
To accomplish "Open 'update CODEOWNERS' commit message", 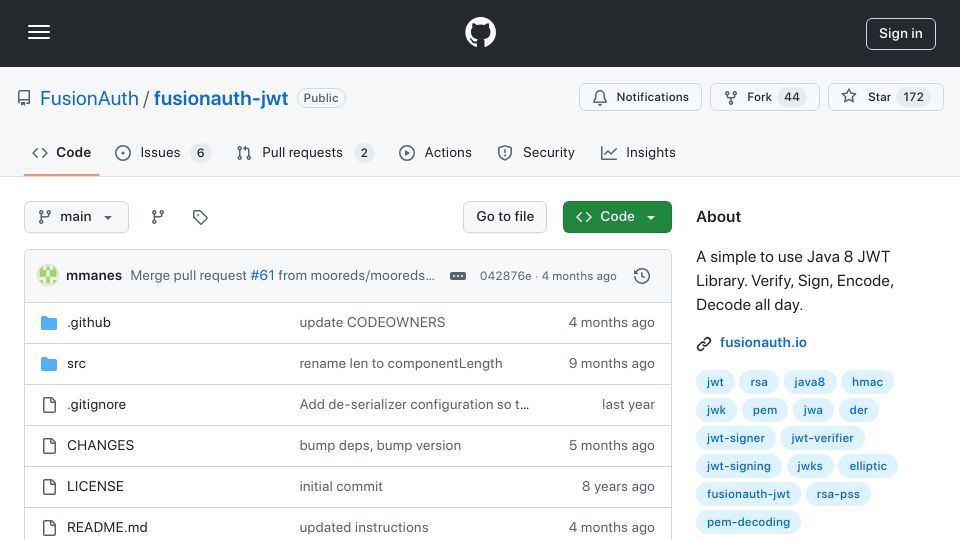I will 372,323.
